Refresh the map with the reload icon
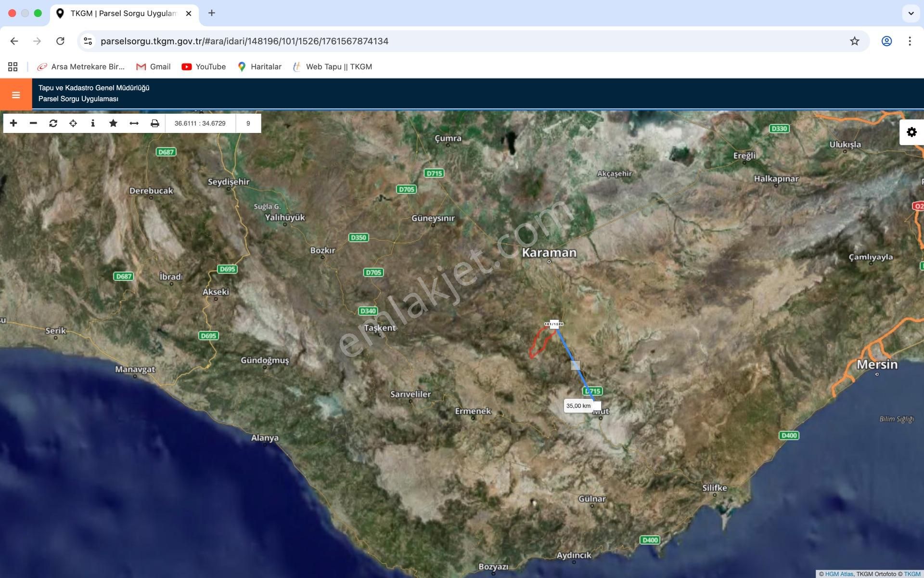Viewport: 924px width, 578px height. click(x=53, y=123)
